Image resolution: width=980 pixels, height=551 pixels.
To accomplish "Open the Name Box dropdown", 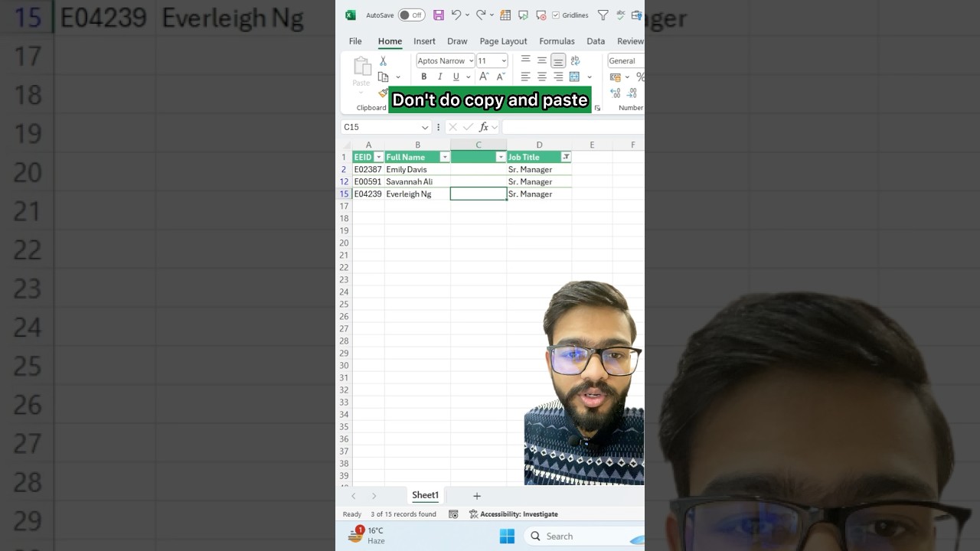I will pyautogui.click(x=425, y=127).
